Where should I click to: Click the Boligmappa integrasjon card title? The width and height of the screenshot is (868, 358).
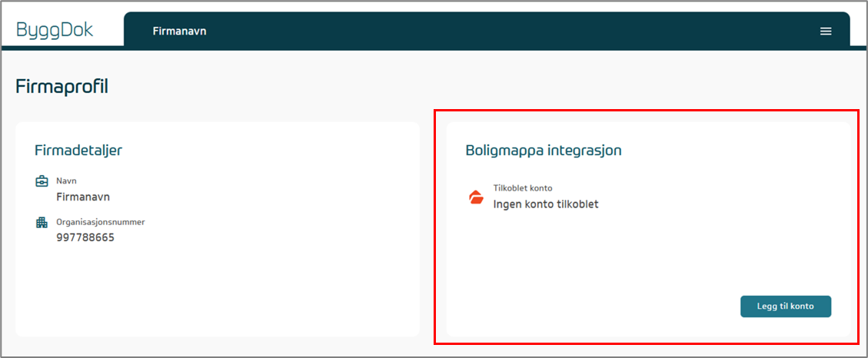(543, 151)
